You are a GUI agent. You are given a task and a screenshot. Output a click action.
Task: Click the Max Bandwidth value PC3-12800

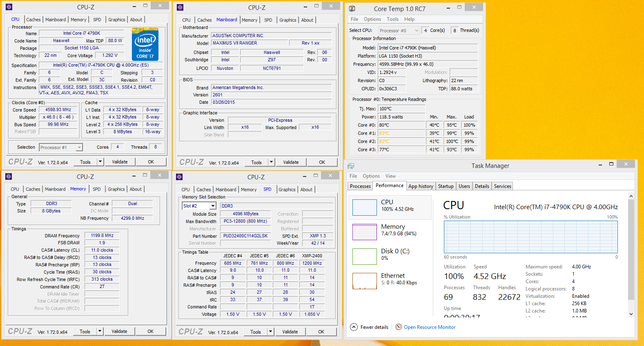245,221
